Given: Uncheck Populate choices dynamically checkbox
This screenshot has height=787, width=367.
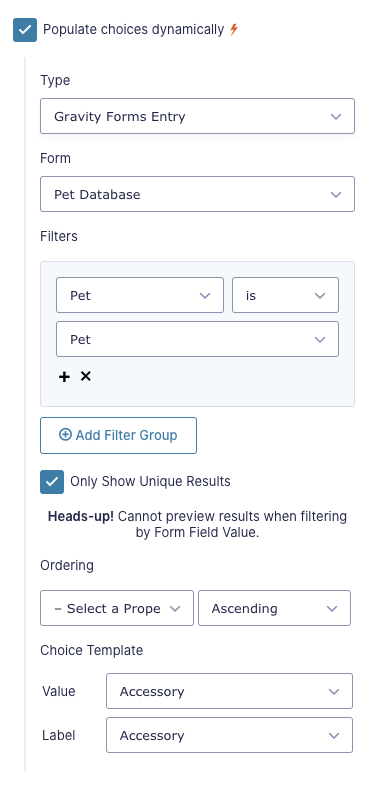Looking at the screenshot, I should (x=25, y=30).
